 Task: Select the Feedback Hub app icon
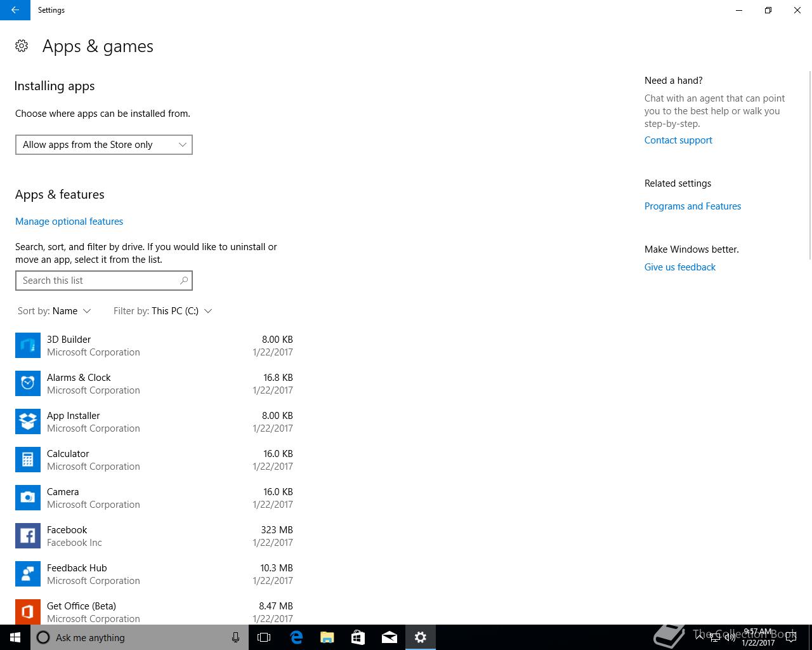(28, 574)
